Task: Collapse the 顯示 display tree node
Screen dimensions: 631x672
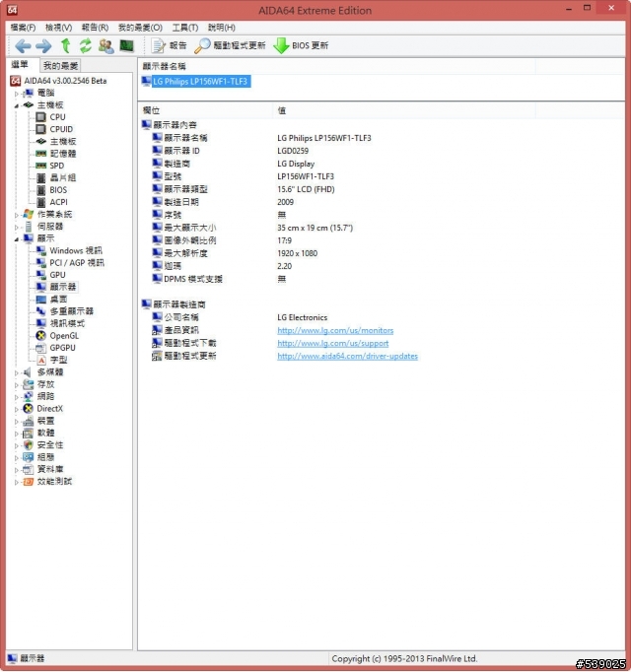Action: 17,239
